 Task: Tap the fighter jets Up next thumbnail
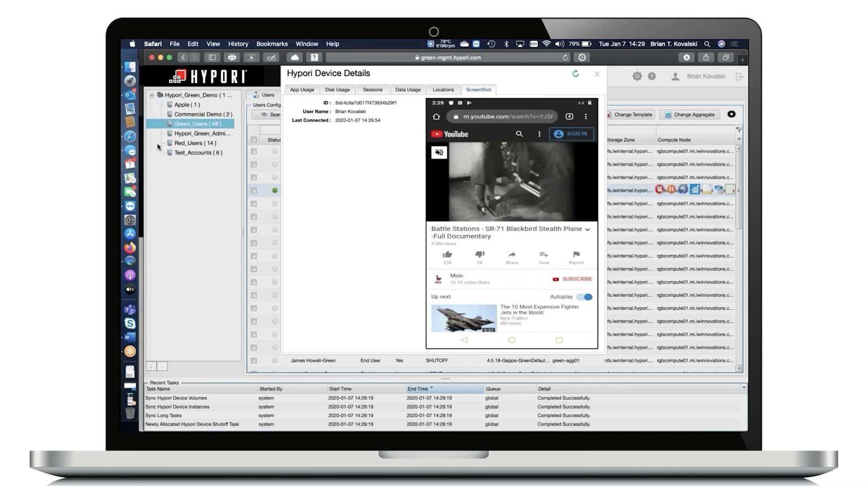coord(464,318)
